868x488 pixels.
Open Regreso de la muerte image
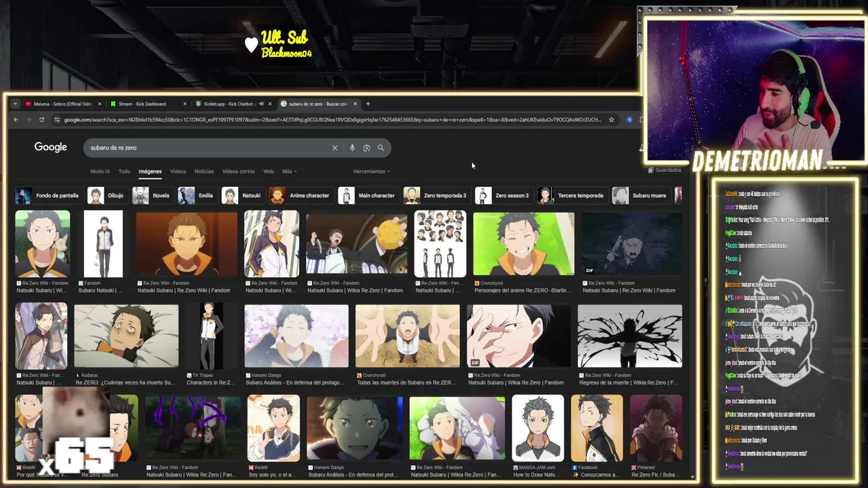629,336
